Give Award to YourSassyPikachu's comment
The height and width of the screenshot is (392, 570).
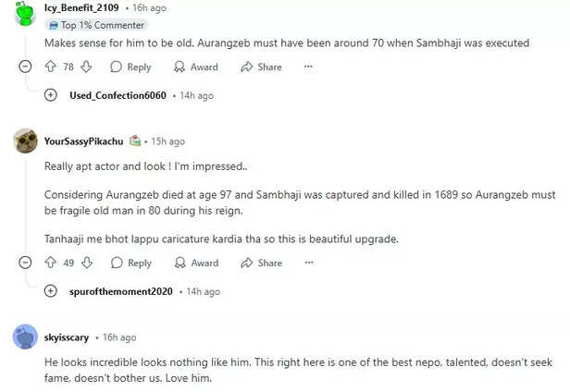(195, 263)
